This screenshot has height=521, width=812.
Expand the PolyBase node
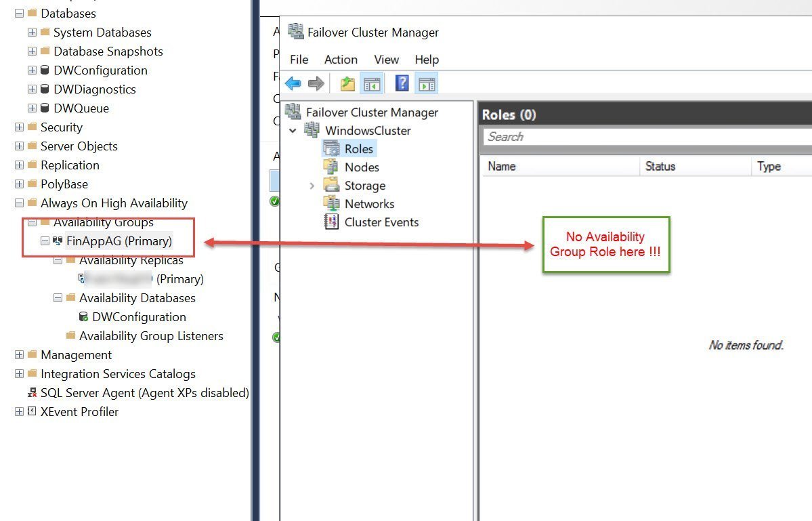[x=19, y=184]
